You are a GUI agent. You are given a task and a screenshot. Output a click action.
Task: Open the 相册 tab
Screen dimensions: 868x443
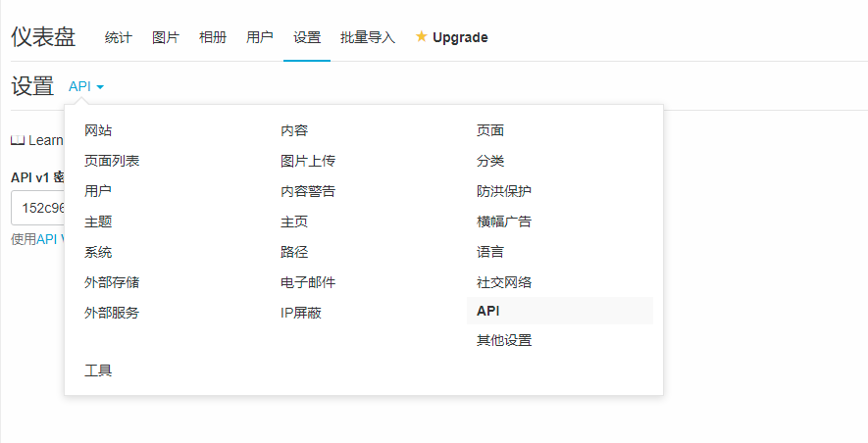213,37
